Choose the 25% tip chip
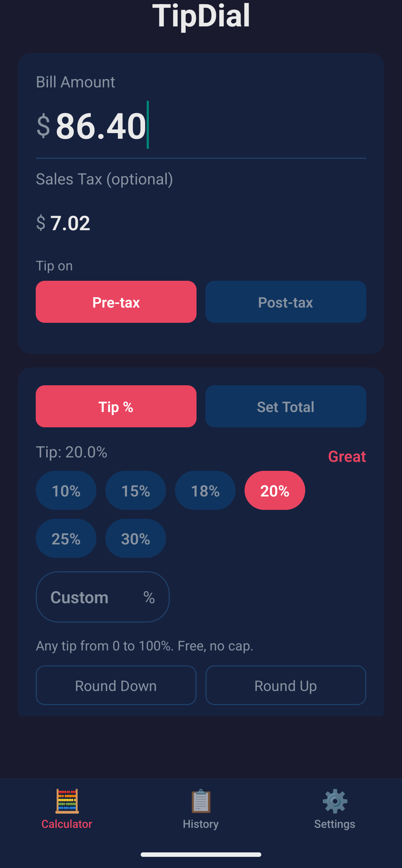Screen dimensions: 402x868 tap(66, 539)
